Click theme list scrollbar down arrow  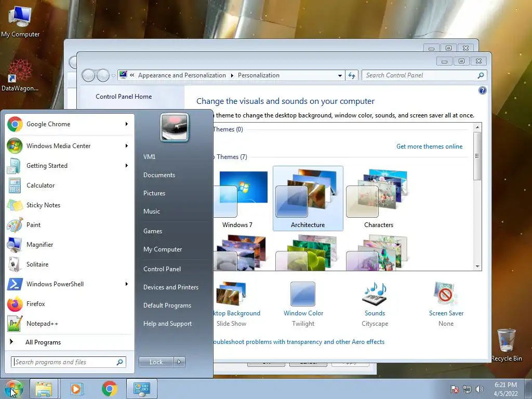477,267
